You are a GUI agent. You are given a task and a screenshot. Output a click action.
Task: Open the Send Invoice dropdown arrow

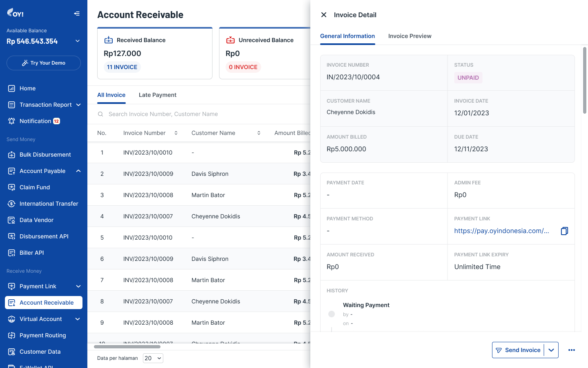(551, 350)
